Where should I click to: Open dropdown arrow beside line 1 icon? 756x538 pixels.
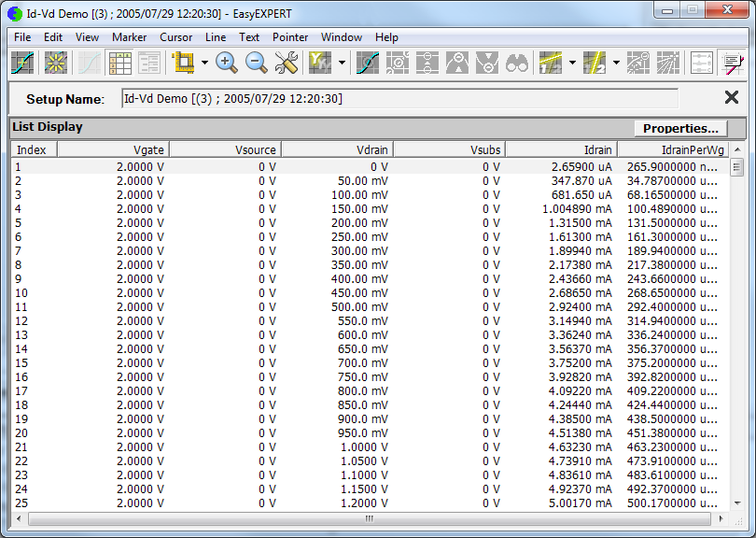pyautogui.click(x=572, y=64)
